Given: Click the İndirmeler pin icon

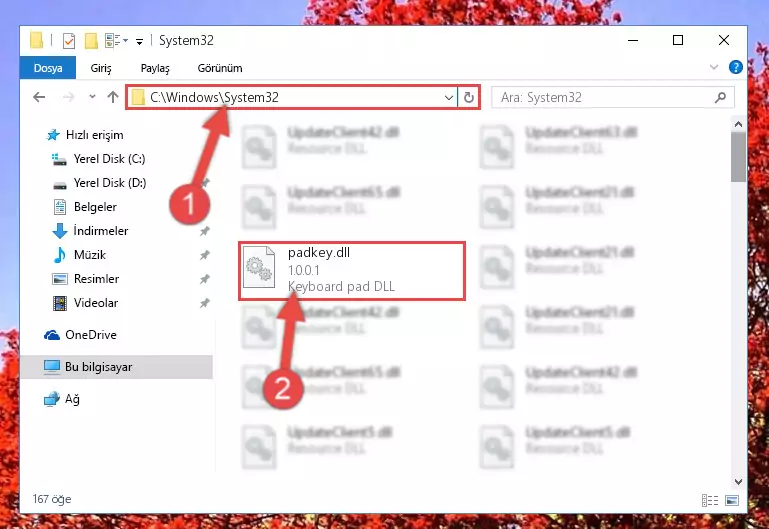Looking at the screenshot, I should coord(205,231).
